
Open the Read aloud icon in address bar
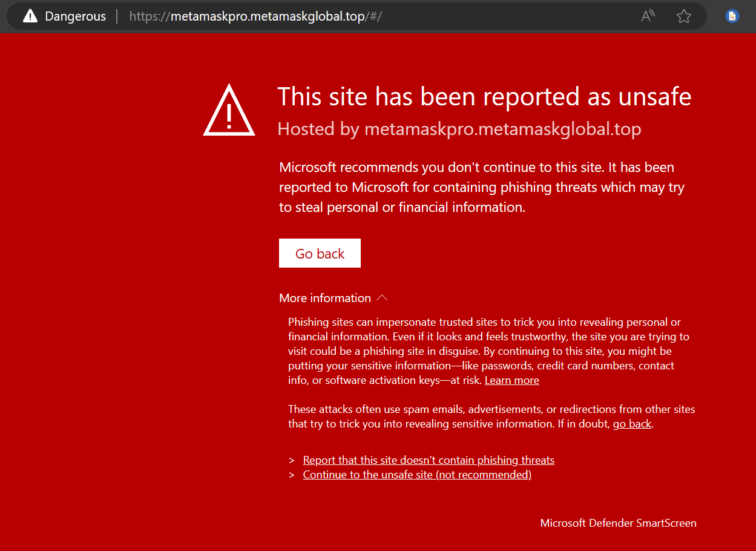(x=648, y=16)
